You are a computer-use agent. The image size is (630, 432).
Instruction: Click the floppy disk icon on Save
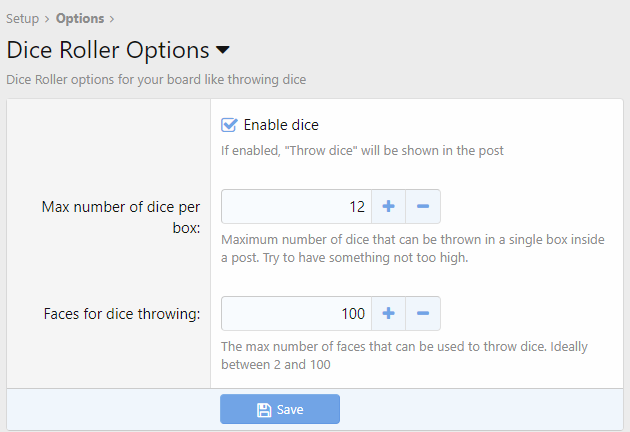(x=264, y=410)
